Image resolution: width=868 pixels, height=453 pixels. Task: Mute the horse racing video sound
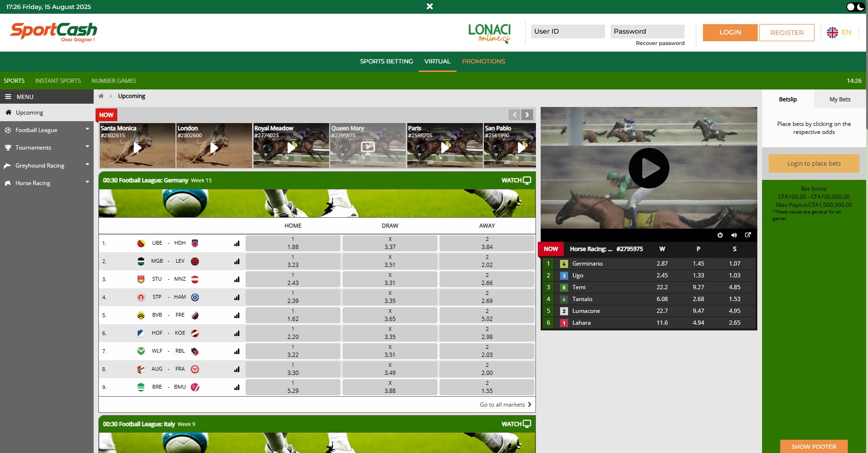pyautogui.click(x=734, y=235)
